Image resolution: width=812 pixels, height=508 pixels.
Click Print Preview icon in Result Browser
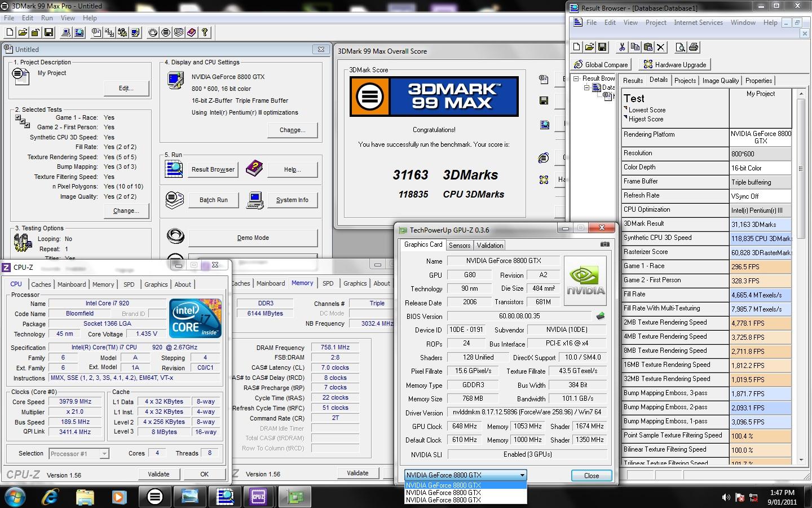click(681, 47)
